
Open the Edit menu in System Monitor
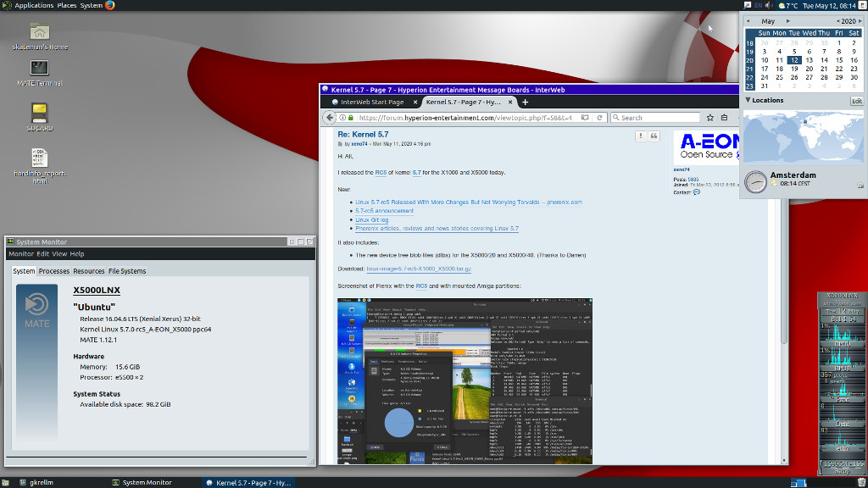click(42, 254)
